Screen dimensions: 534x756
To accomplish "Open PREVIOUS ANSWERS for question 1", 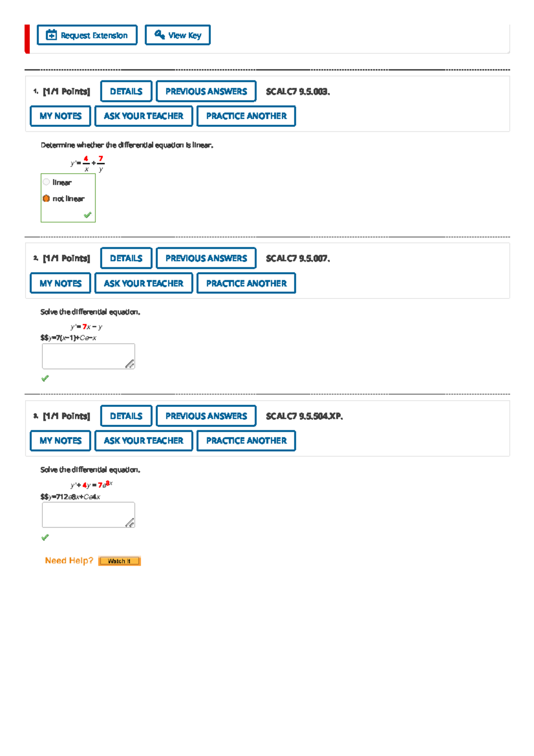I will 206,91.
